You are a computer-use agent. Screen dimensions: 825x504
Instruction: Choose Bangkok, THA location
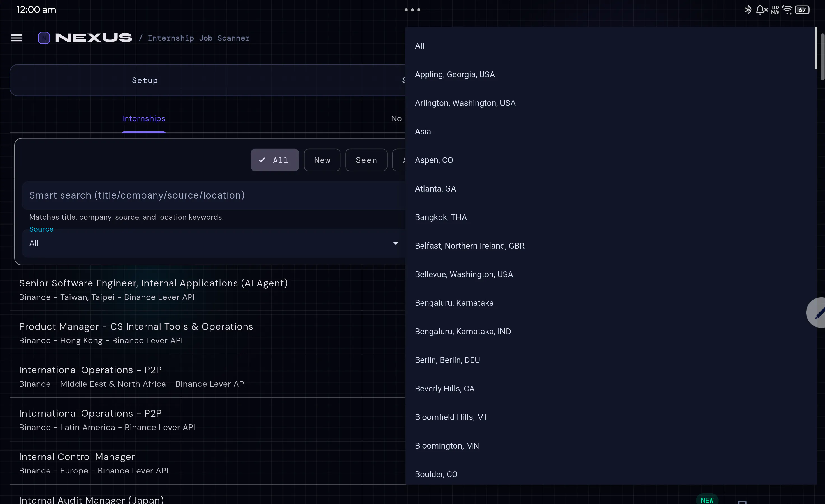click(611, 217)
